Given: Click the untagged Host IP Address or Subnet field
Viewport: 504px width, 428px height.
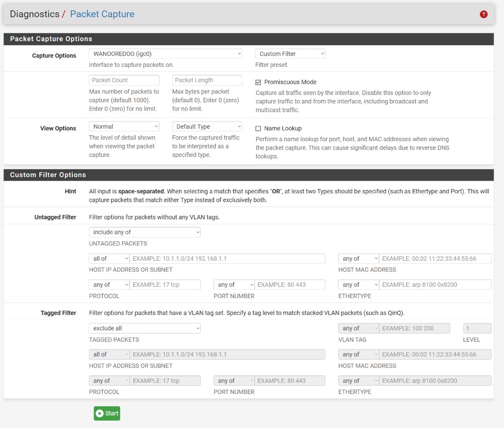Looking at the screenshot, I should (227, 258).
